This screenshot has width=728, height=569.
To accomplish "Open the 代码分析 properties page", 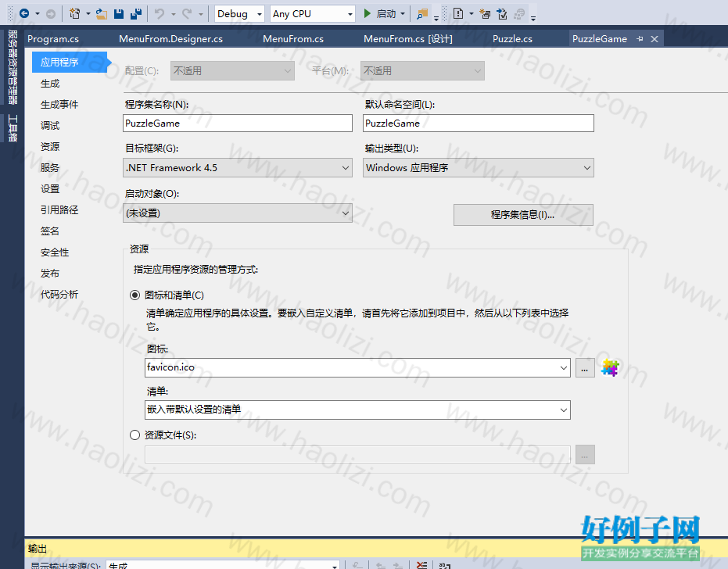I will click(x=59, y=294).
